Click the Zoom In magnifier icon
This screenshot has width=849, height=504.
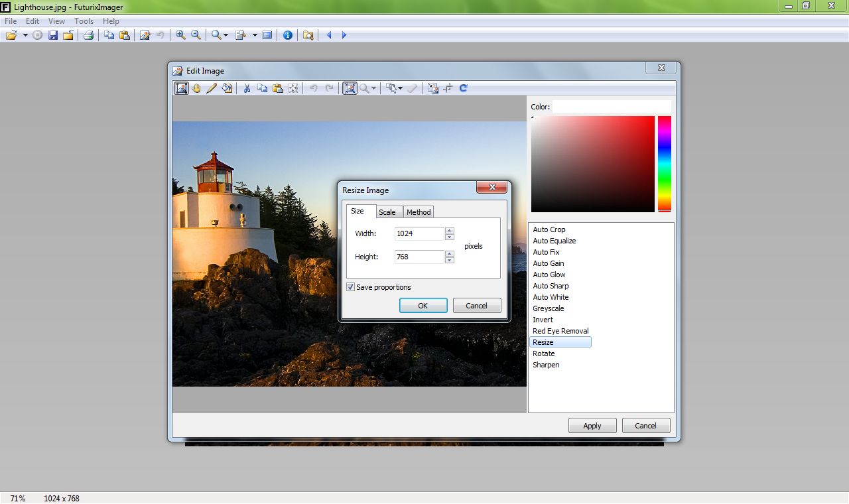(180, 35)
